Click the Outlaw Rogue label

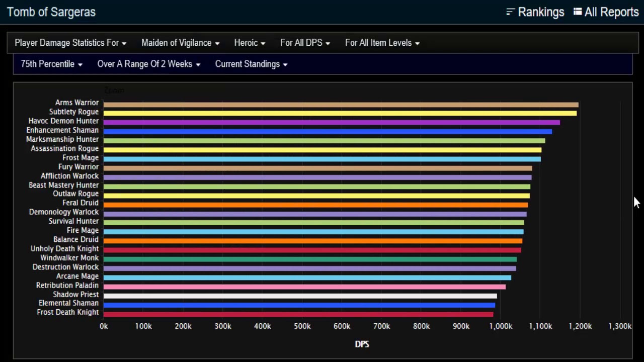click(x=76, y=194)
